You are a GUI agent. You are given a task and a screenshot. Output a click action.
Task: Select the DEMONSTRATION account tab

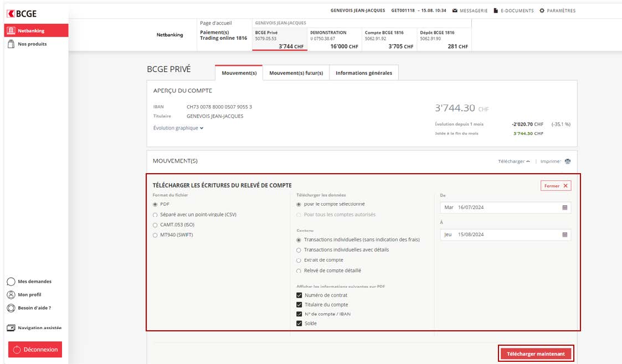[x=335, y=40]
